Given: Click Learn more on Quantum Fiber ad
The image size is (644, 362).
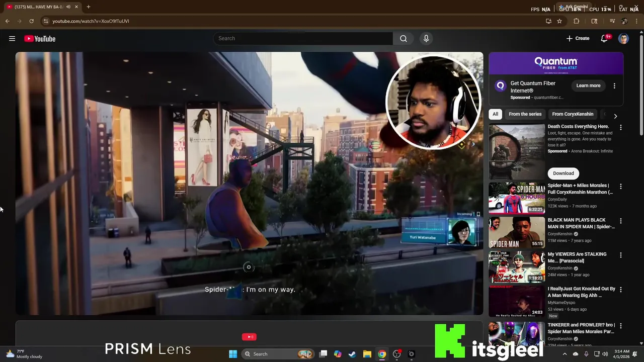Looking at the screenshot, I should pyautogui.click(x=588, y=85).
